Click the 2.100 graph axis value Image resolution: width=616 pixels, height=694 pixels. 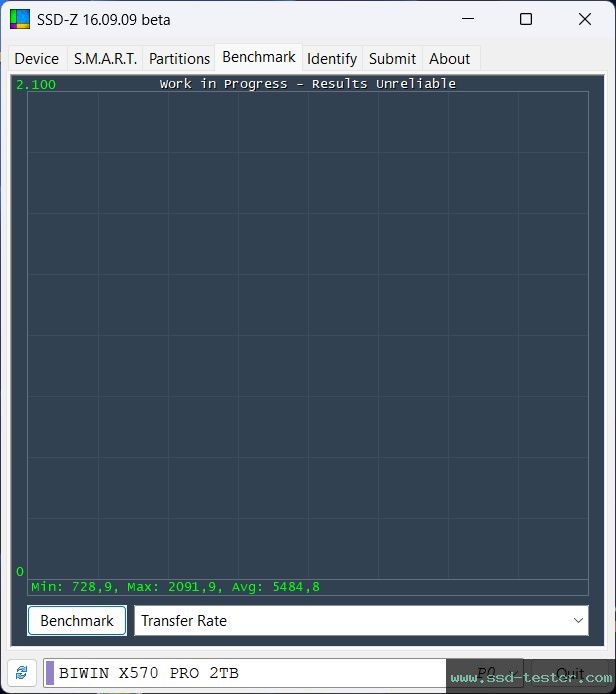(36, 85)
